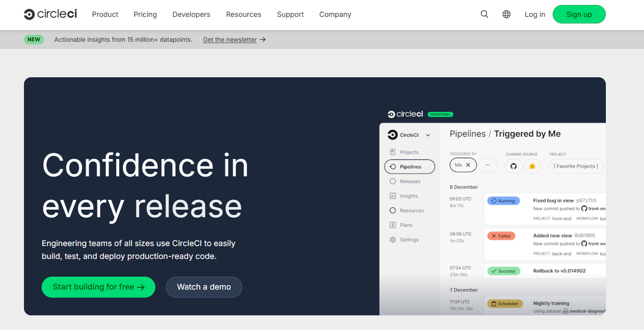This screenshot has width=644, height=330.
Task: Open the Resources navigation menu
Action: [x=243, y=14]
